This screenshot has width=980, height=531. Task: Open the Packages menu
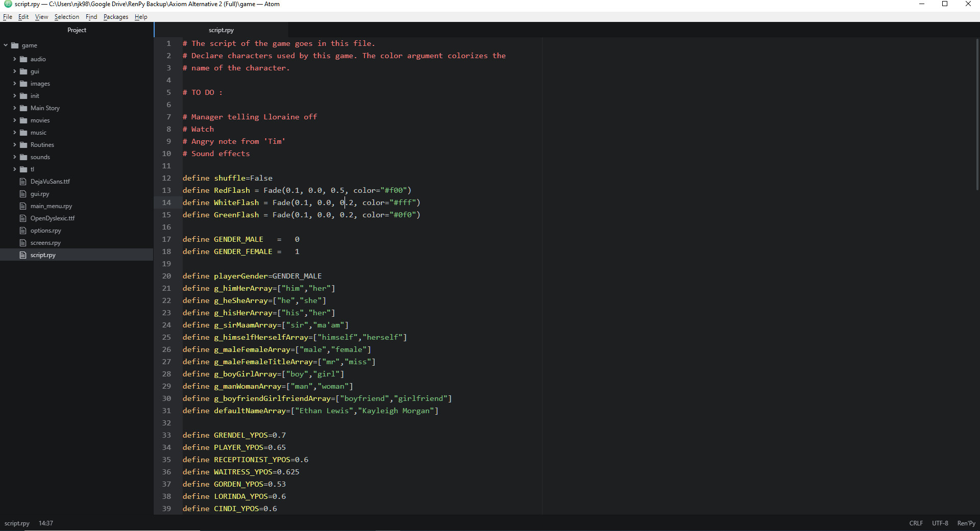tap(115, 17)
